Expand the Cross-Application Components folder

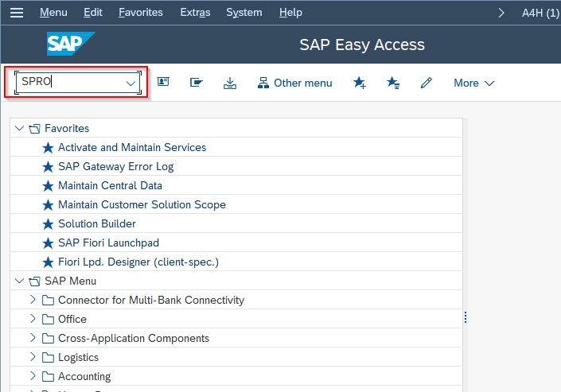click(33, 338)
